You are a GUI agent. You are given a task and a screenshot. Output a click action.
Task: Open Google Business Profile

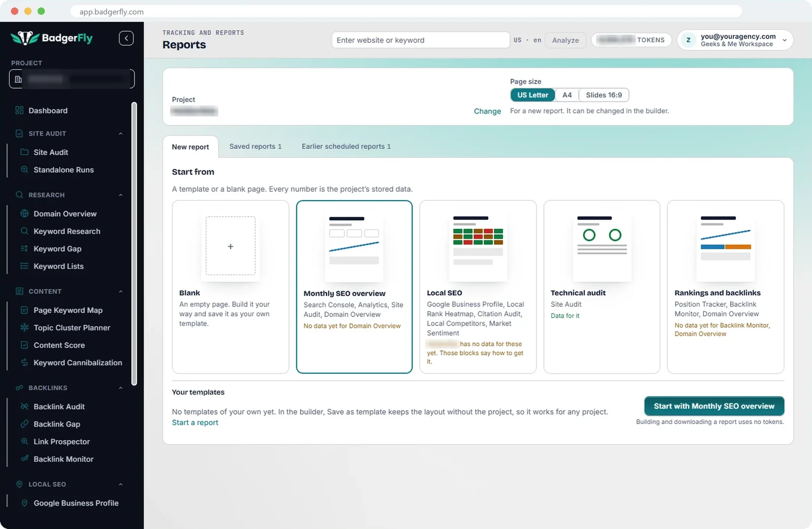(76, 503)
